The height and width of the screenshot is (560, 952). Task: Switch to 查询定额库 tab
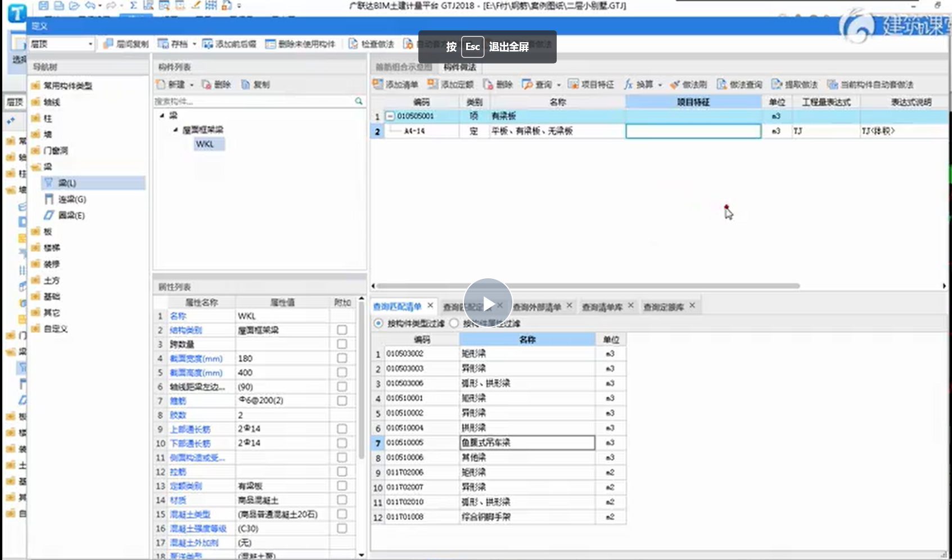[664, 307]
